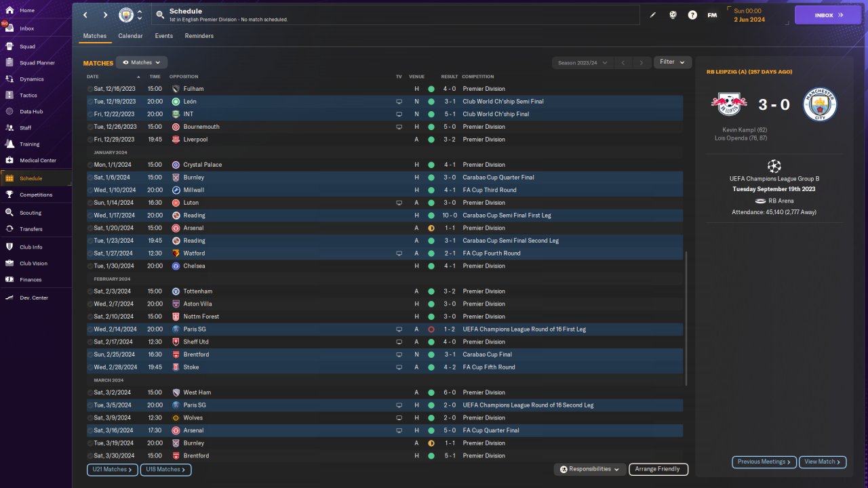The height and width of the screenshot is (488, 868).
Task: Go to the next season arrow
Action: tap(642, 62)
